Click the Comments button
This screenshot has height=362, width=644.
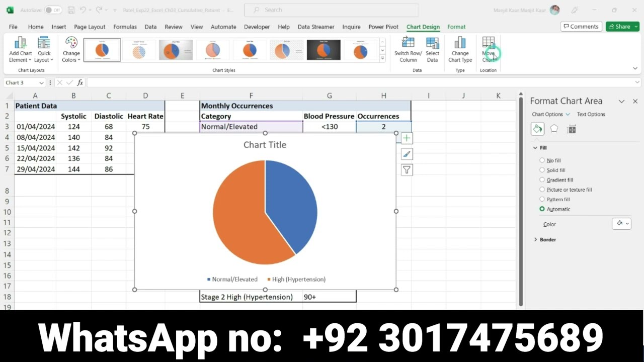(x=581, y=27)
